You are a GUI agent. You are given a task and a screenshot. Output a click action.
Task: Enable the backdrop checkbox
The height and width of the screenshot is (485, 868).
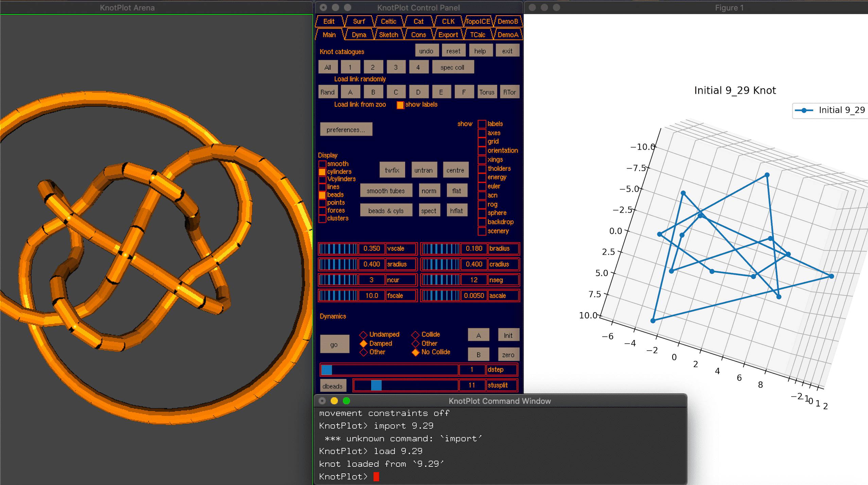482,222
